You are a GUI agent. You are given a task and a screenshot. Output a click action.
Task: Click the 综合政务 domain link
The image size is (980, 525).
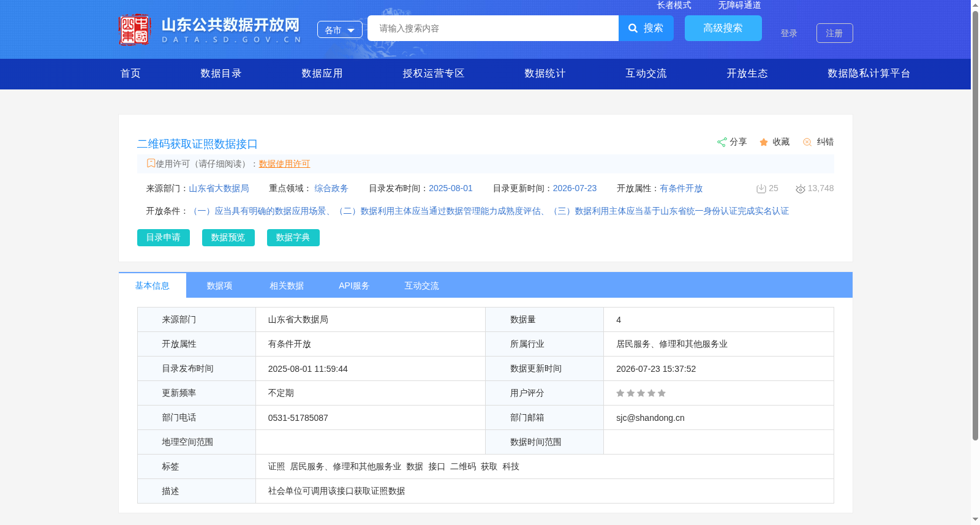coord(331,189)
